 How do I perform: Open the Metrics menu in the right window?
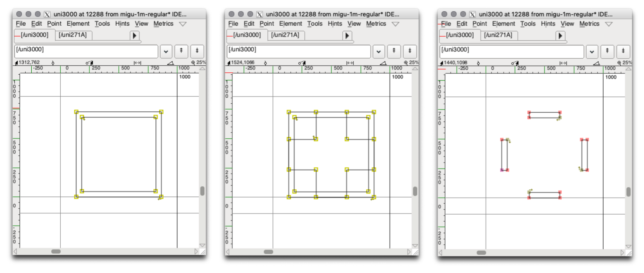click(x=589, y=24)
